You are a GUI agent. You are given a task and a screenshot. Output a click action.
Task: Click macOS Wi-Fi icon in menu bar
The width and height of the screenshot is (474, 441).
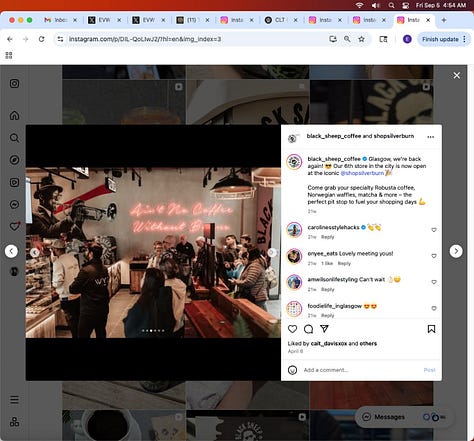pos(359,5)
